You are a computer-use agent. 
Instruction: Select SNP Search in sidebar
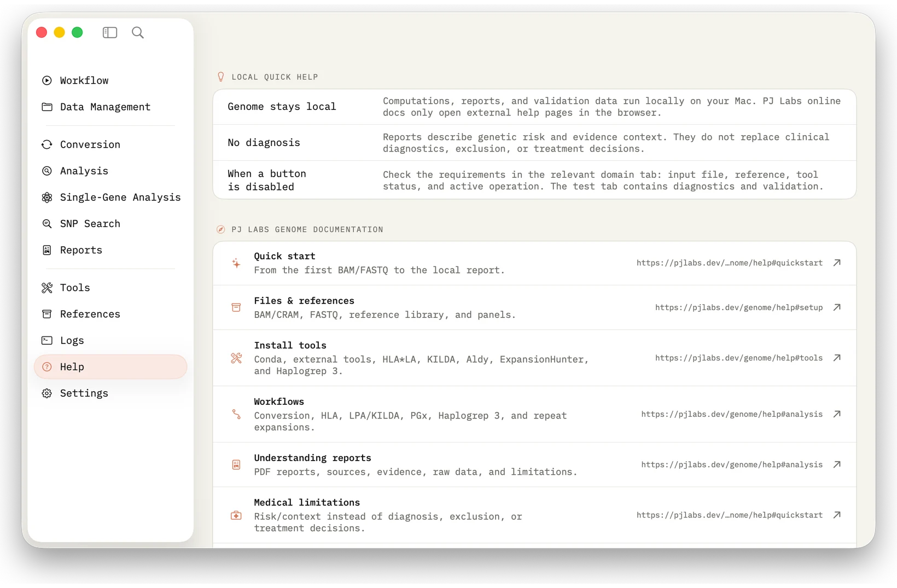click(x=110, y=224)
